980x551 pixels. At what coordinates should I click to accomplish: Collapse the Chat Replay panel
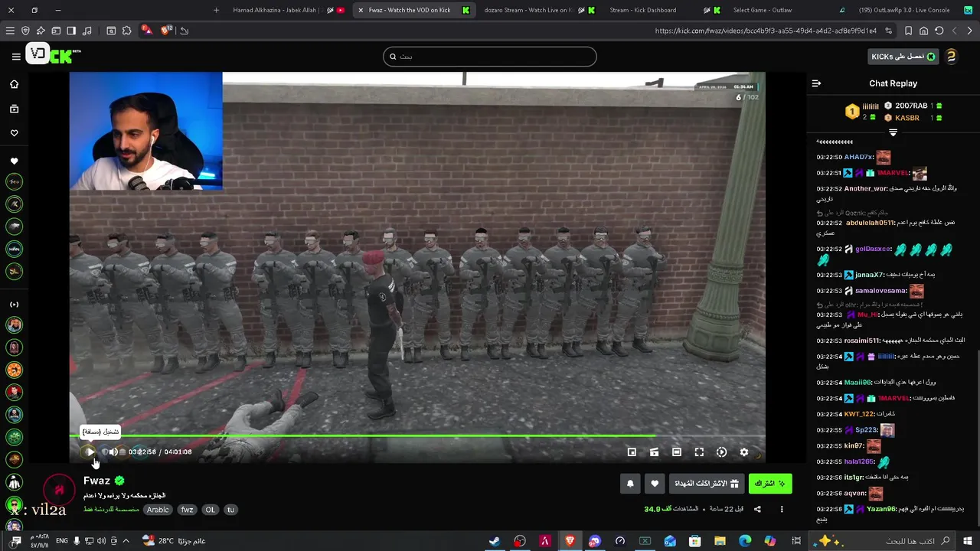point(816,83)
